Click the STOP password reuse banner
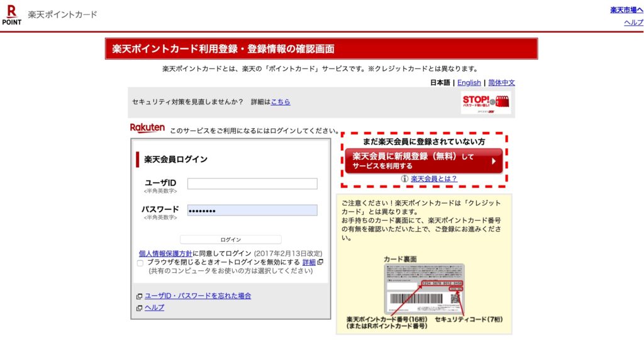644x340 pixels. pos(486,102)
